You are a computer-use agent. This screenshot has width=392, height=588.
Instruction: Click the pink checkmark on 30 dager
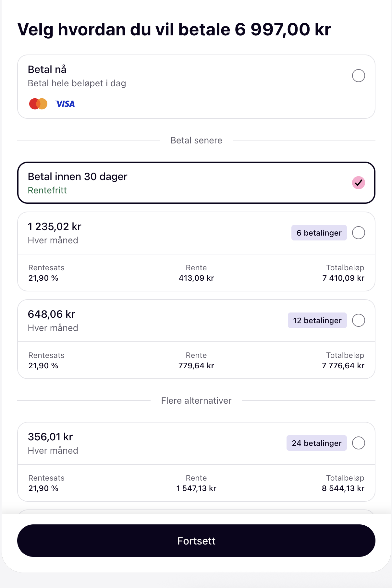click(358, 183)
